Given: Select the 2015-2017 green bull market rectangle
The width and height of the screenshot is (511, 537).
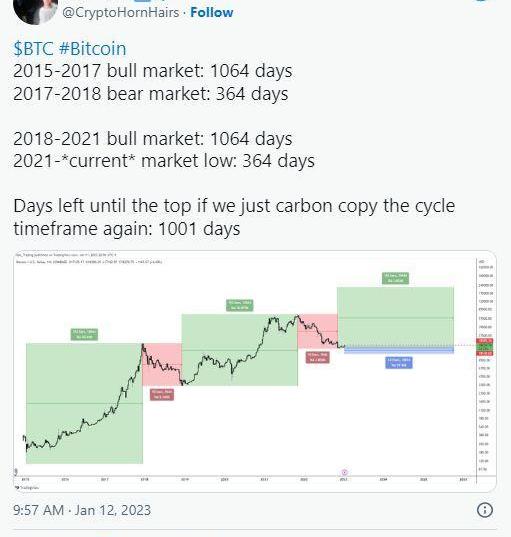Looking at the screenshot, I should pyautogui.click(x=84, y=403).
